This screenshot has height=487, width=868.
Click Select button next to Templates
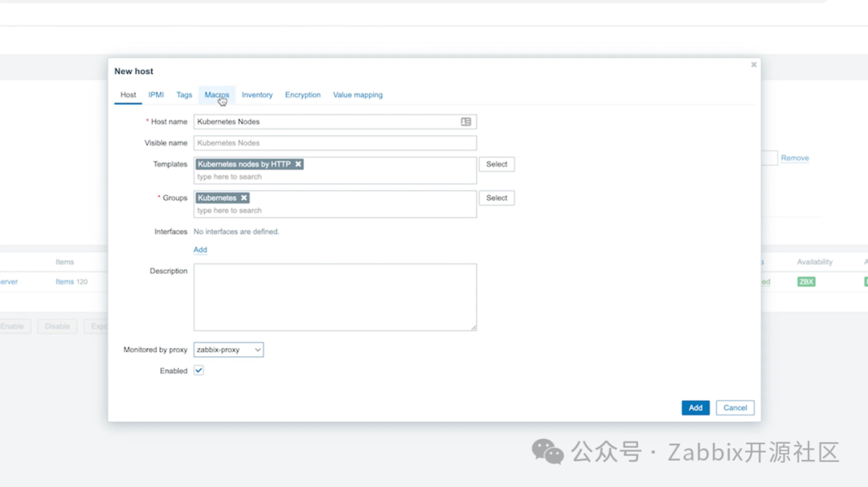[497, 165]
